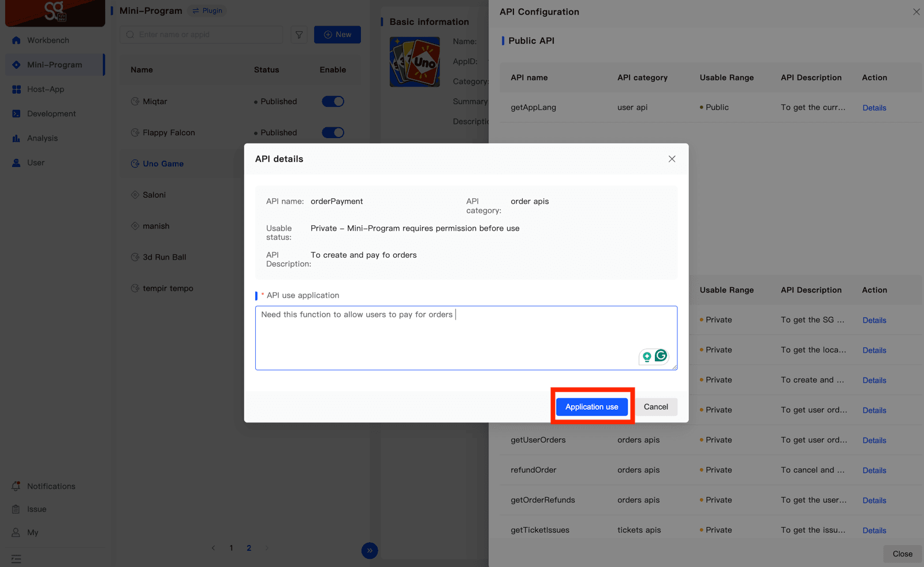
Task: Toggle the Enable switch for Flappy Falcon
Action: (333, 133)
